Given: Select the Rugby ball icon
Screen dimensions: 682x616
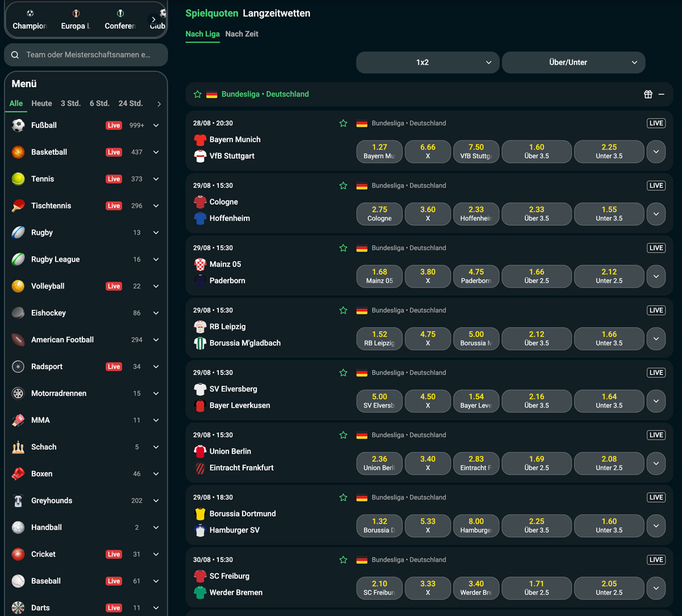Looking at the screenshot, I should point(18,232).
